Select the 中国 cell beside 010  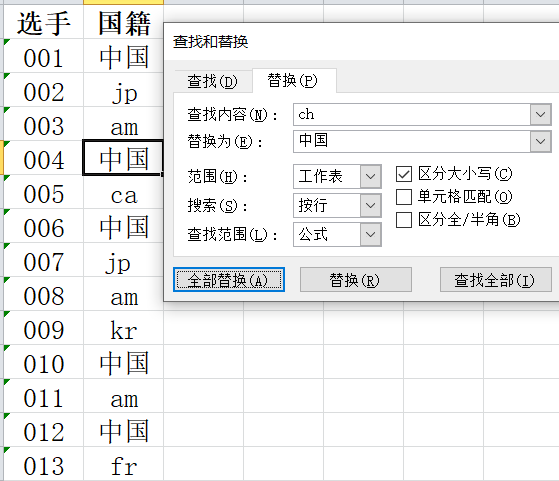[x=124, y=362]
